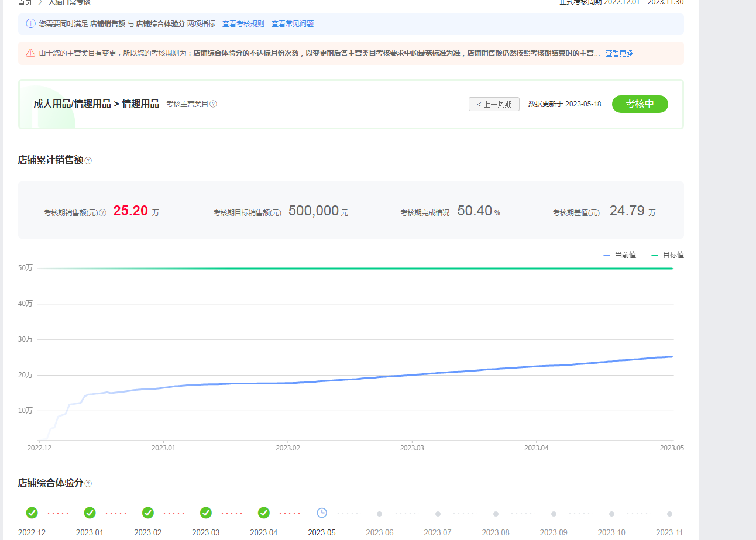Click the green check icon for 2023.02
The image size is (756, 540).
(x=148, y=513)
